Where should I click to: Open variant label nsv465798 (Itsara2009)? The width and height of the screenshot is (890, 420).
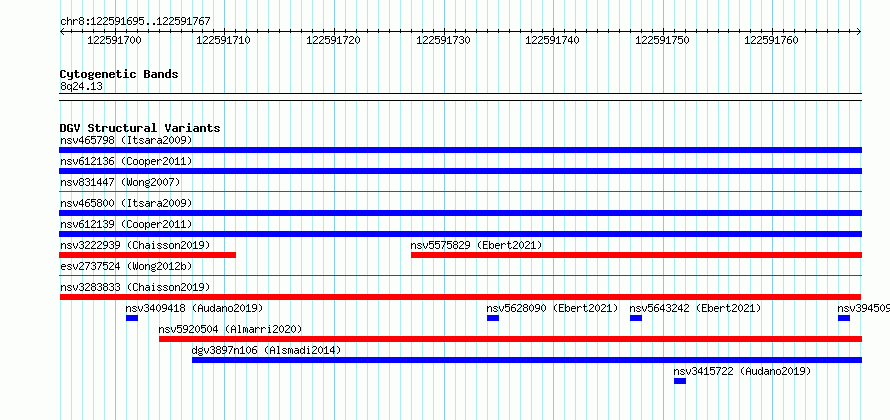point(126,140)
